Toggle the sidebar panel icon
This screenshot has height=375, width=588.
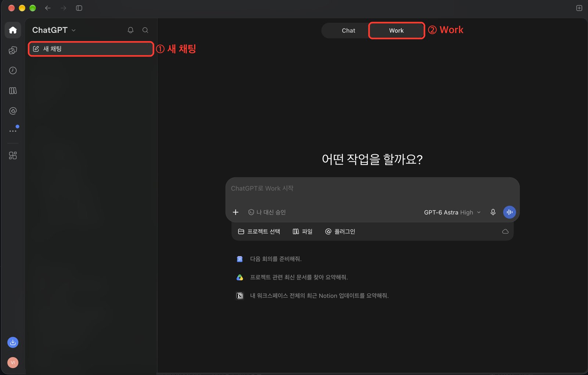79,8
